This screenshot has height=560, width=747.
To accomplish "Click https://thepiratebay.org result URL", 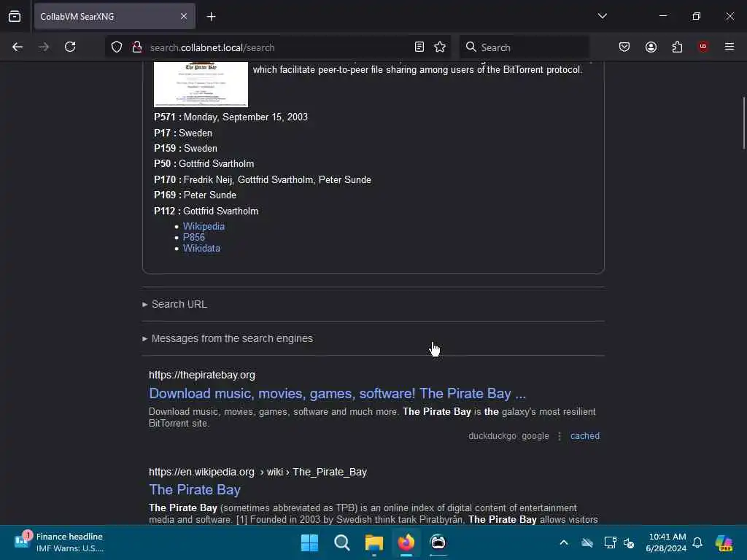I will click(x=202, y=375).
